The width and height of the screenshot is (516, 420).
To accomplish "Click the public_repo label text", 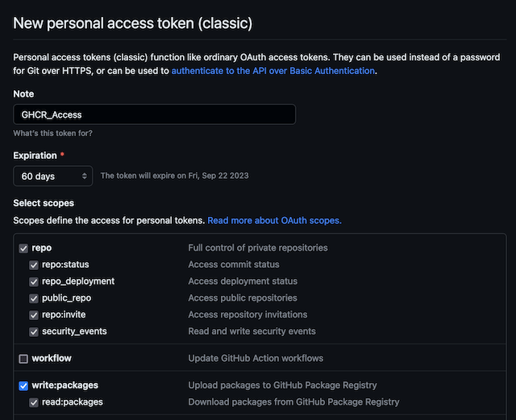I will point(66,298).
